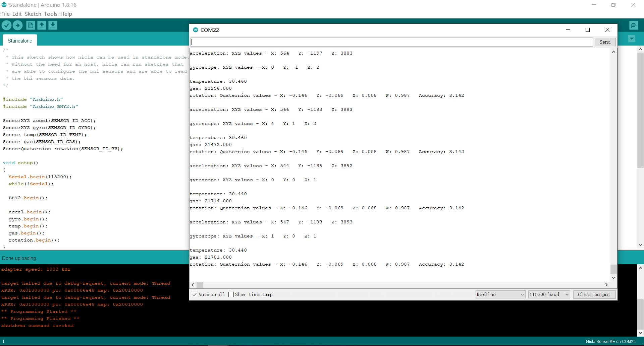Viewport: 644px width, 346px height.
Task: Open the Sketch menu
Action: click(x=33, y=14)
